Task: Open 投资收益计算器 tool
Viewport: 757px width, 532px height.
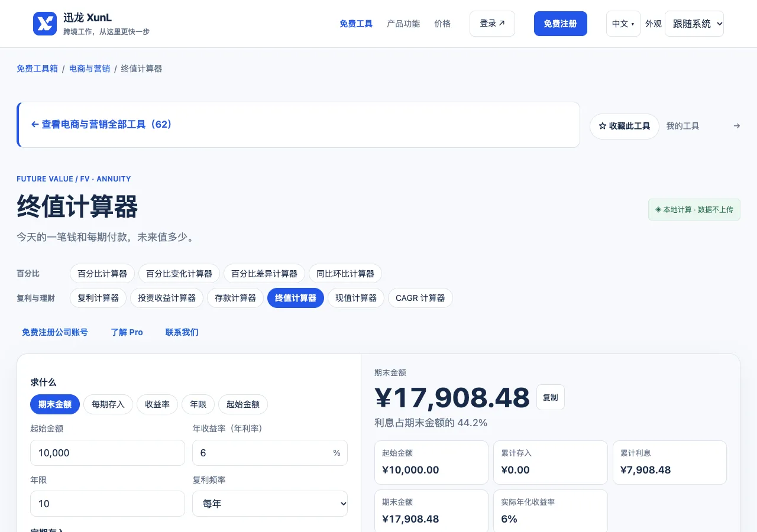Action: pyautogui.click(x=167, y=298)
